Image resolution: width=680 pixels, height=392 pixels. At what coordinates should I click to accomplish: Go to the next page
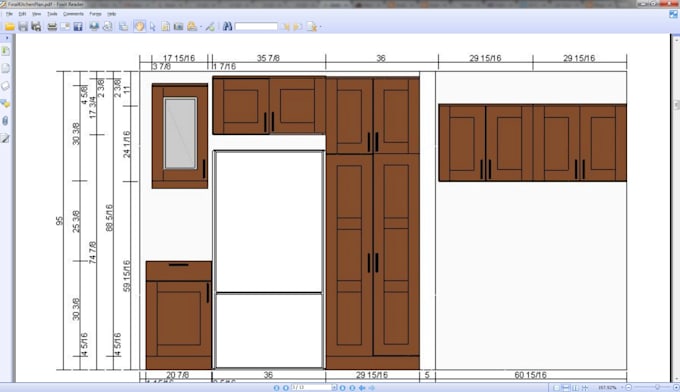click(x=343, y=388)
